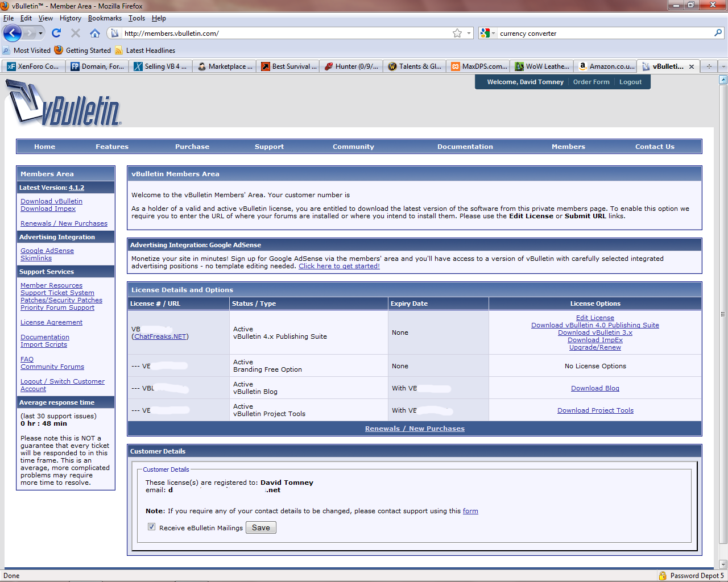
Task: Click the Save button in Customer Details
Action: pos(261,527)
